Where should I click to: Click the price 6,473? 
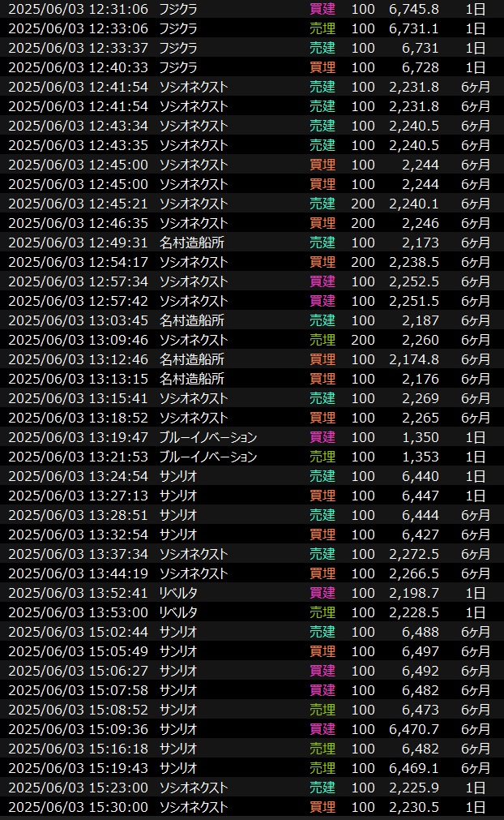420,711
